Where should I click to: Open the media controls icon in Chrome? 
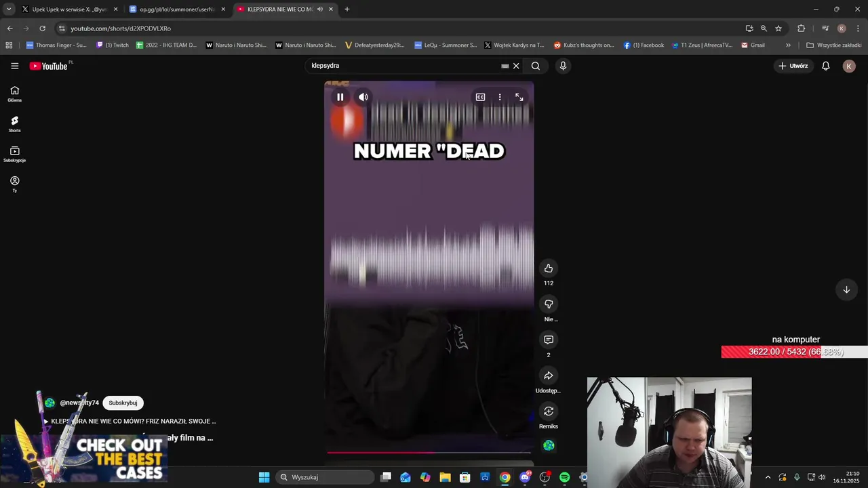[x=825, y=28]
